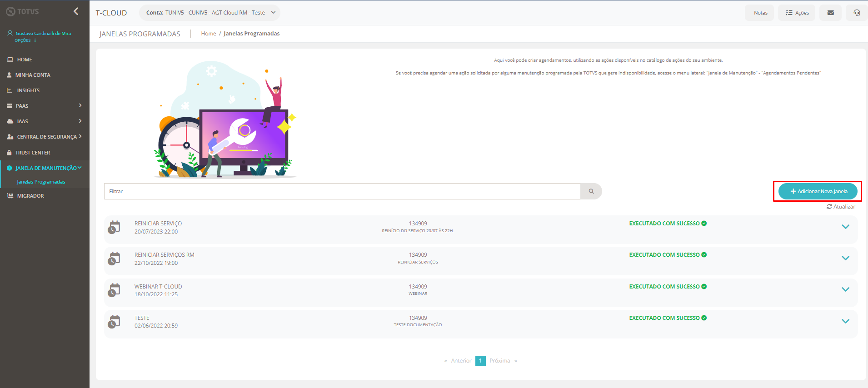Click the schedule icon for Reiniciar Serviços RM

[x=114, y=259]
